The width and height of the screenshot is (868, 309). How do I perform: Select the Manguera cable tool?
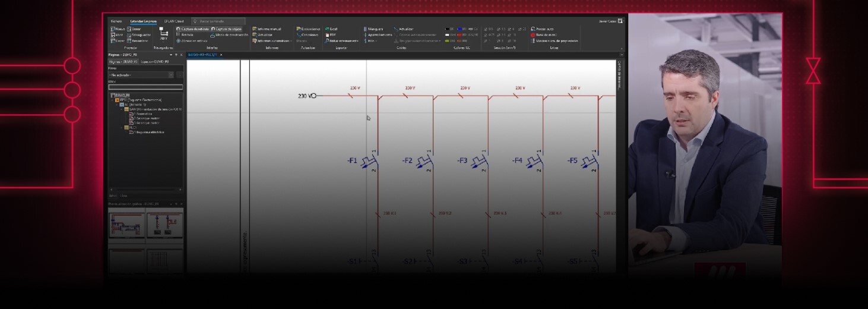click(365, 29)
